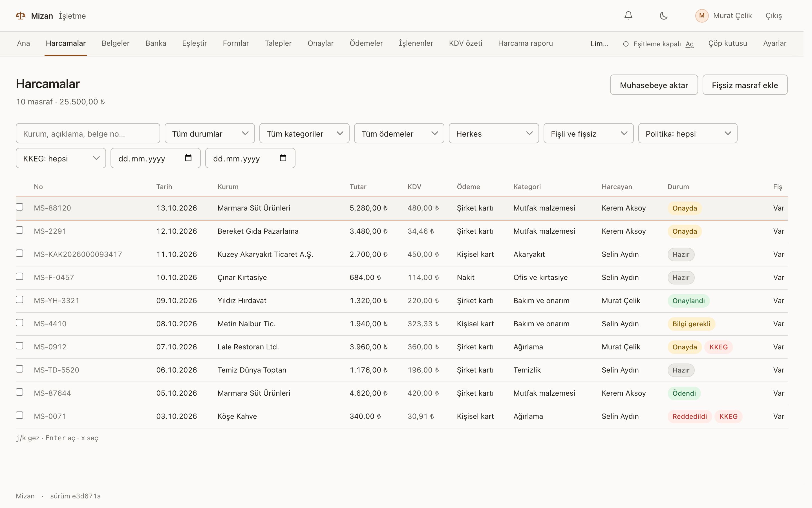Image resolution: width=812 pixels, height=508 pixels.
Task: Click the Çıkış logout link
Action: coord(773,16)
